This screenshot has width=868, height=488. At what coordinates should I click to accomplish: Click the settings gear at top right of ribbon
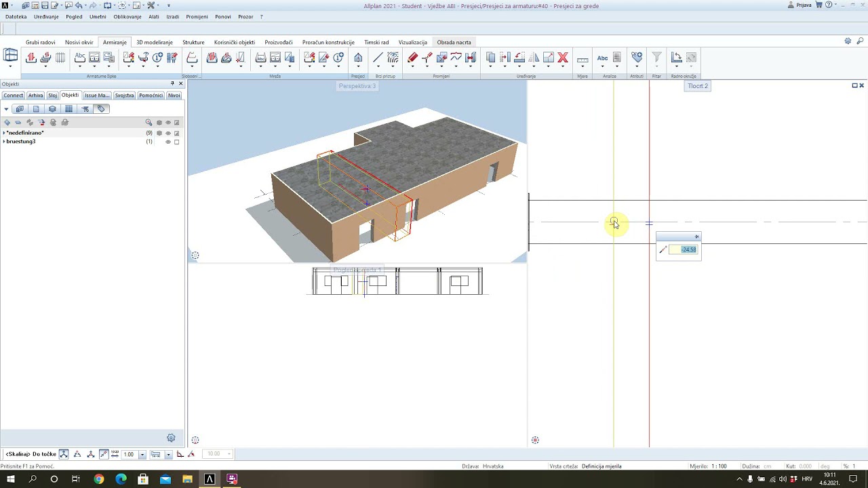(x=848, y=41)
